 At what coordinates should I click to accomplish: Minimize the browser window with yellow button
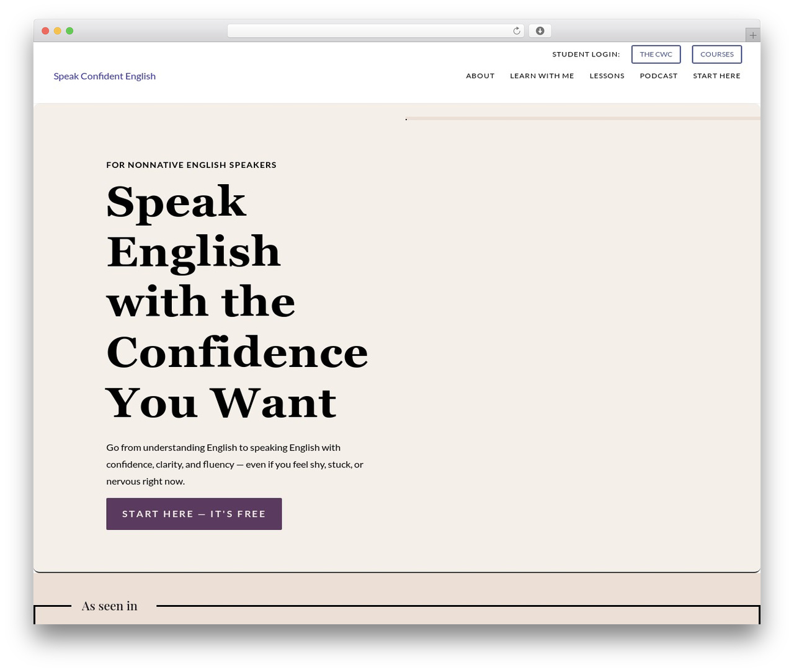click(58, 31)
